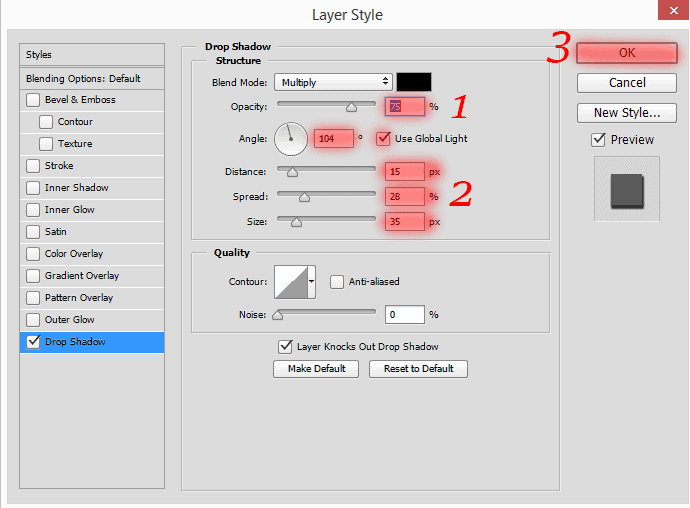
Task: Open the Contour picker dropdown arrow
Action: [312, 282]
